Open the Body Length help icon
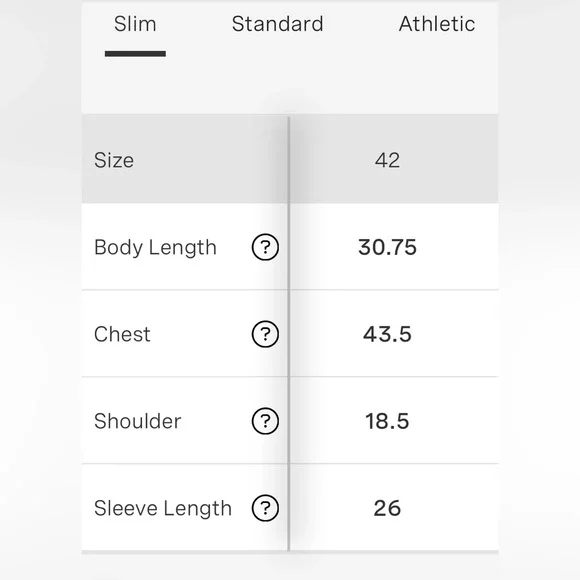 (x=265, y=247)
